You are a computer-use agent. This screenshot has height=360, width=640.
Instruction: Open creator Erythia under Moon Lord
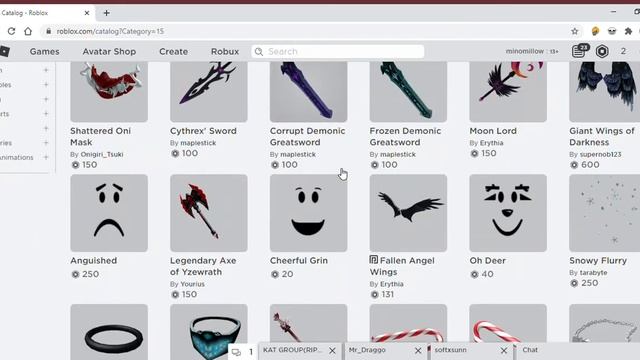click(x=491, y=143)
